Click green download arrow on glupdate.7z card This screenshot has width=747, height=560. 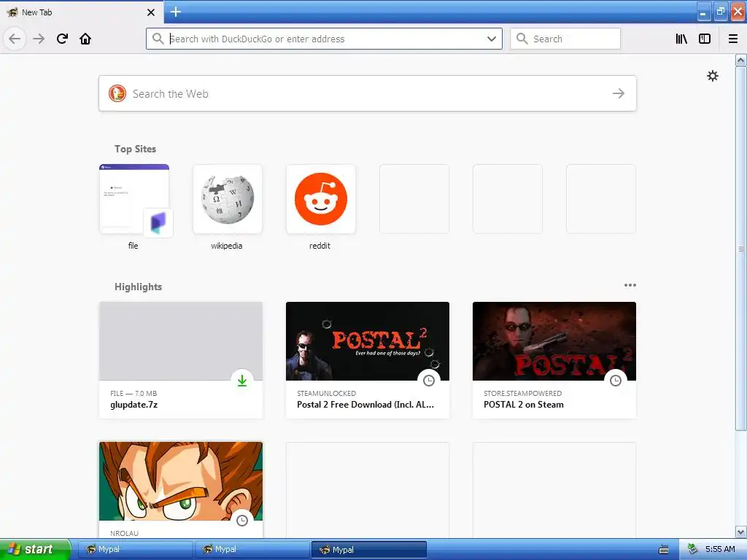[242, 381]
